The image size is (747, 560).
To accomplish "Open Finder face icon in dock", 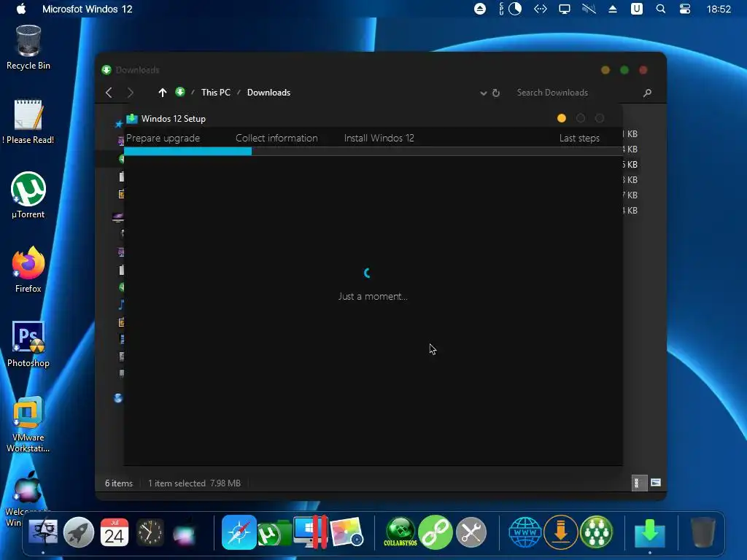I will [x=43, y=532].
